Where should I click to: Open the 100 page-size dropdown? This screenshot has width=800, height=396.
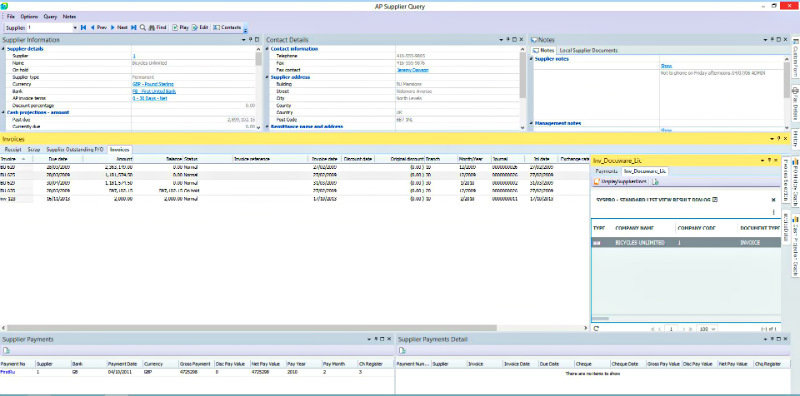(707, 329)
